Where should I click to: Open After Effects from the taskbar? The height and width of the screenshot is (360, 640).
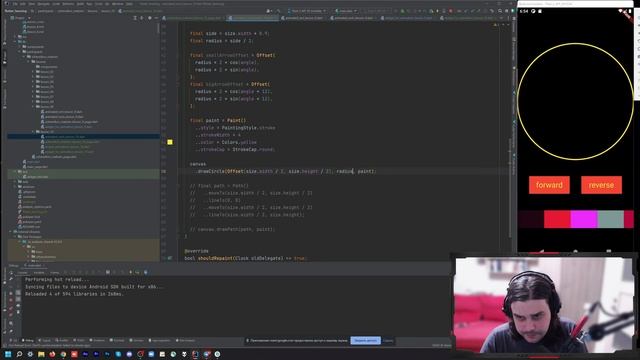click(85, 354)
